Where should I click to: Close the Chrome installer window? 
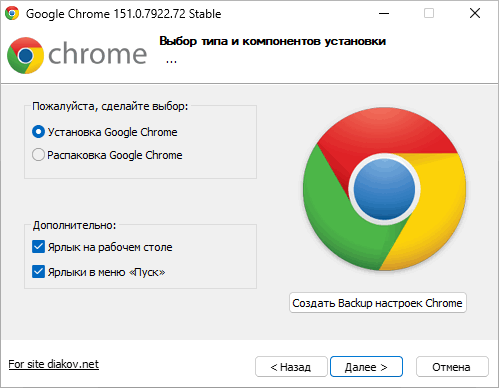(475, 14)
